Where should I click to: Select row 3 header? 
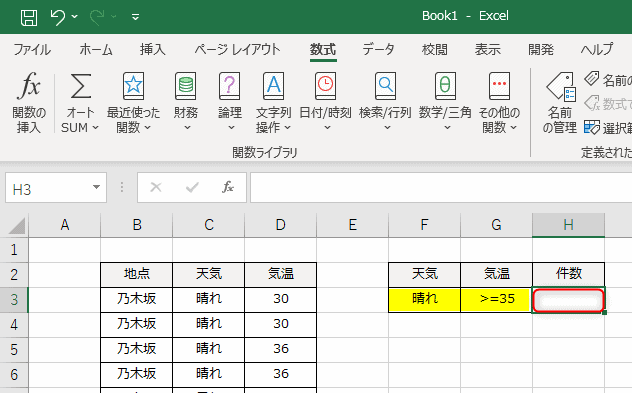click(14, 300)
